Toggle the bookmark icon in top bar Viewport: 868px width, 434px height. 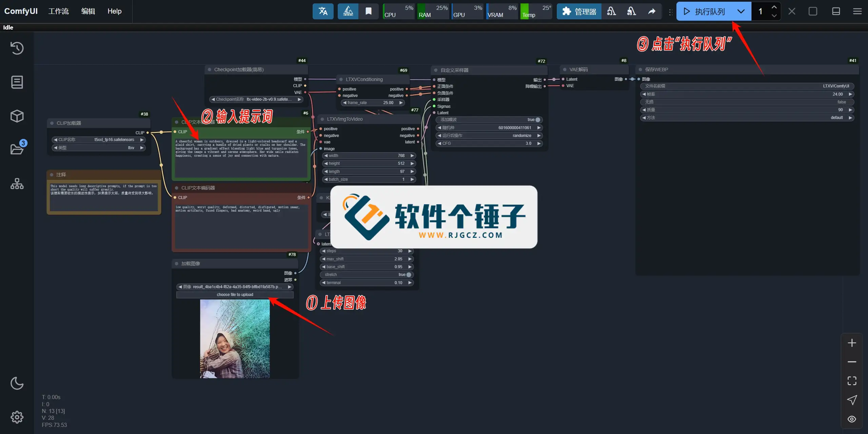[368, 11]
